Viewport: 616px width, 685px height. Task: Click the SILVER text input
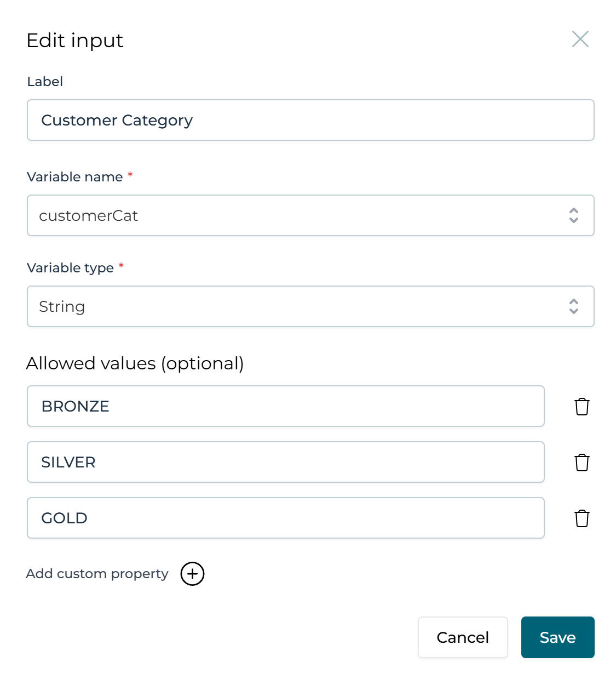pos(285,462)
